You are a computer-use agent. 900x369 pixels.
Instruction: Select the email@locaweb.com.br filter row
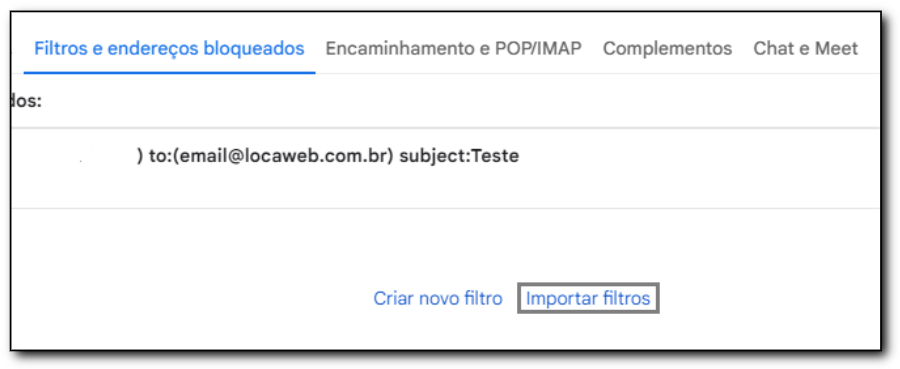tap(445, 168)
